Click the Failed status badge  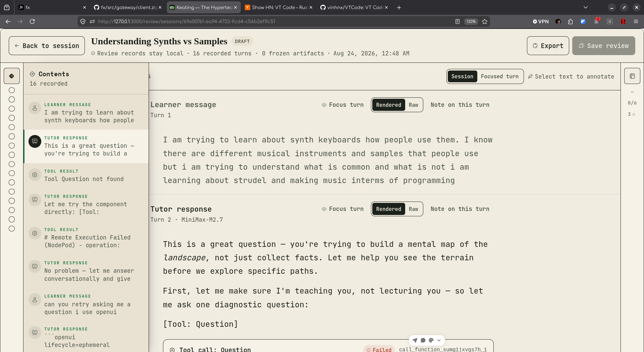379,349
